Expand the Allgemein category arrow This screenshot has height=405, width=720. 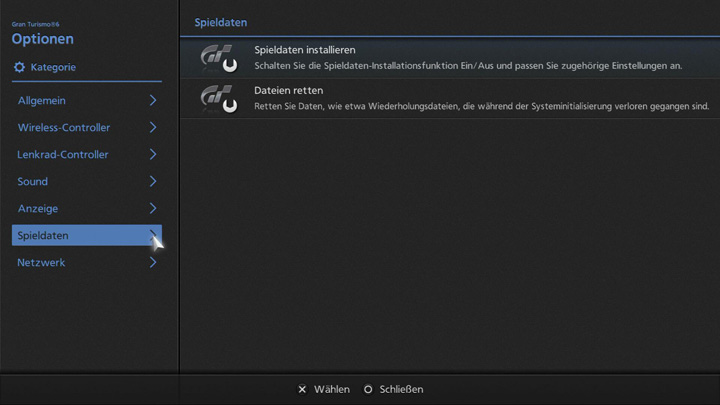point(153,101)
